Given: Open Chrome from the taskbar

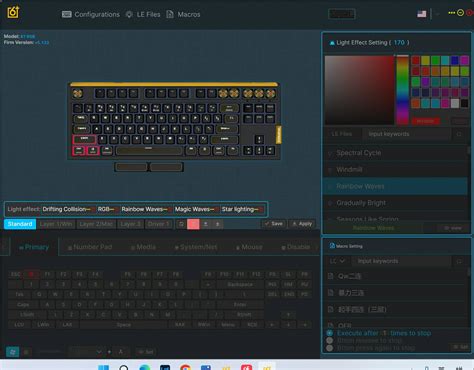Looking at the screenshot, I should [x=186, y=367].
